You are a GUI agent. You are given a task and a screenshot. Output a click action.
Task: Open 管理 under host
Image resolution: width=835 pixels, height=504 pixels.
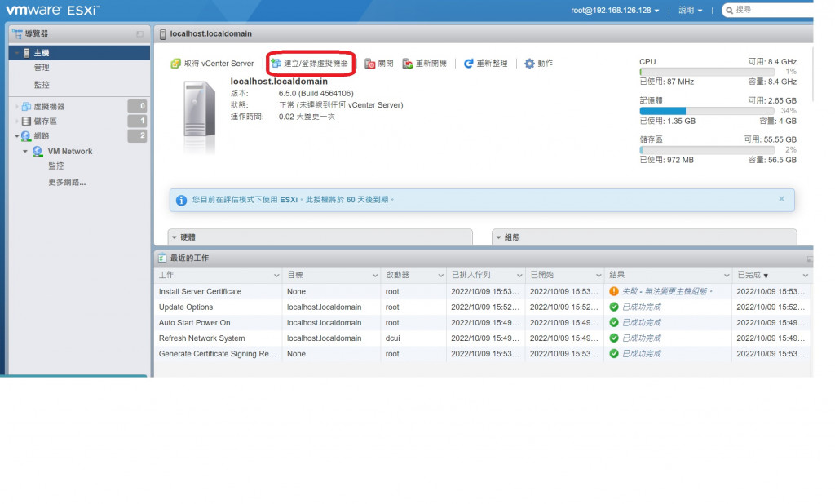[x=42, y=68]
